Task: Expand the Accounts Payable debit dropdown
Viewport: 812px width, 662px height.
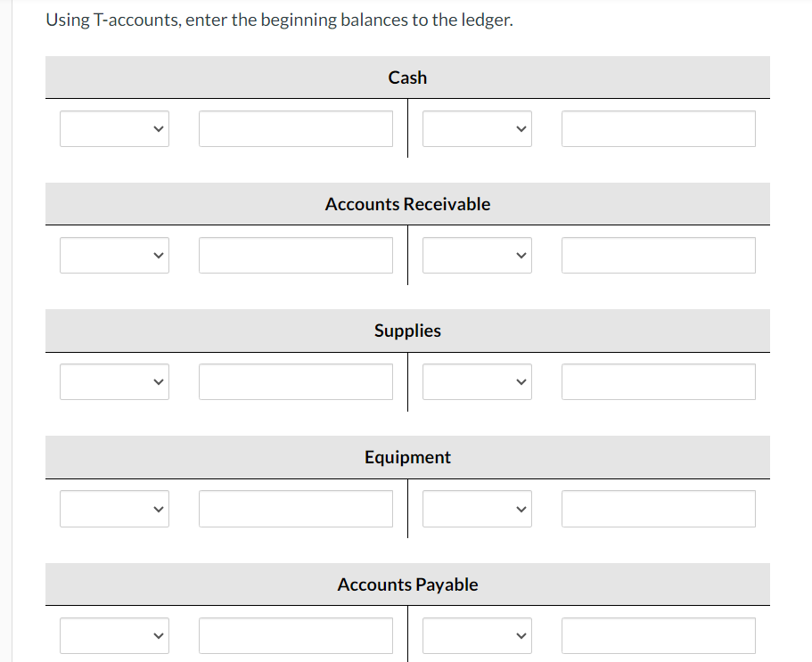Action: pos(114,635)
